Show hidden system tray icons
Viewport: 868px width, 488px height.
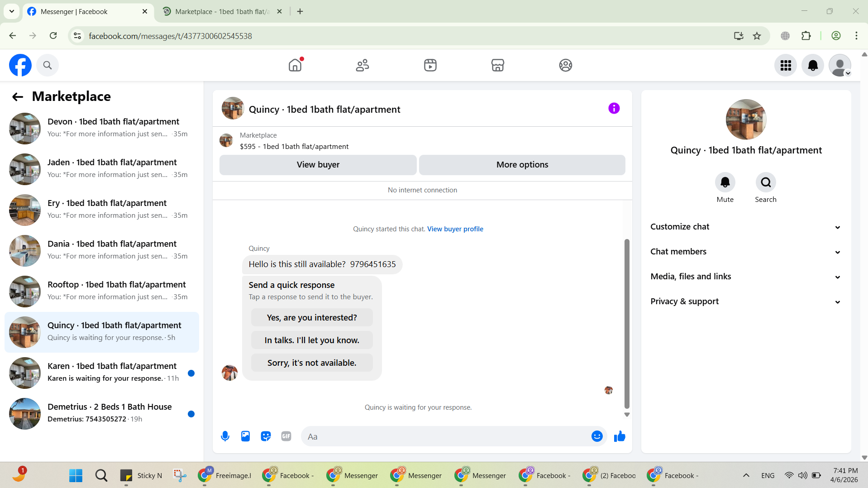coord(746,475)
